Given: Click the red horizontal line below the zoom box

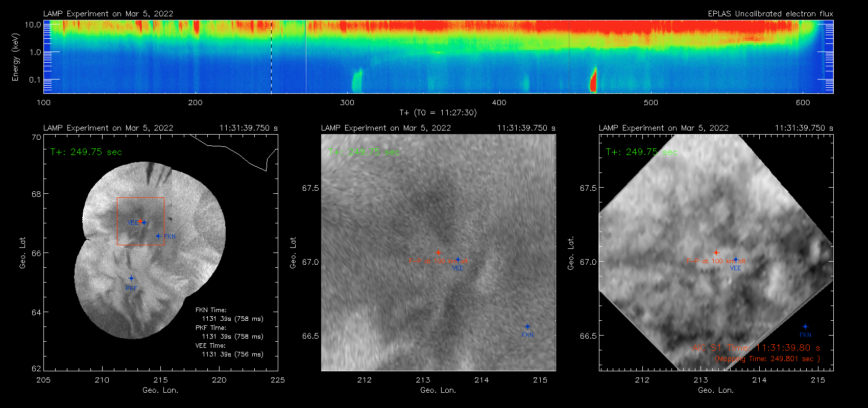Looking at the screenshot, I should pos(140,245).
